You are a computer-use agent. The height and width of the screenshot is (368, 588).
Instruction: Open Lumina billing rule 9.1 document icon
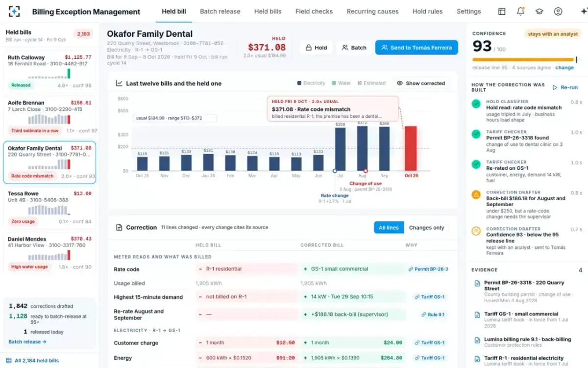point(477,340)
